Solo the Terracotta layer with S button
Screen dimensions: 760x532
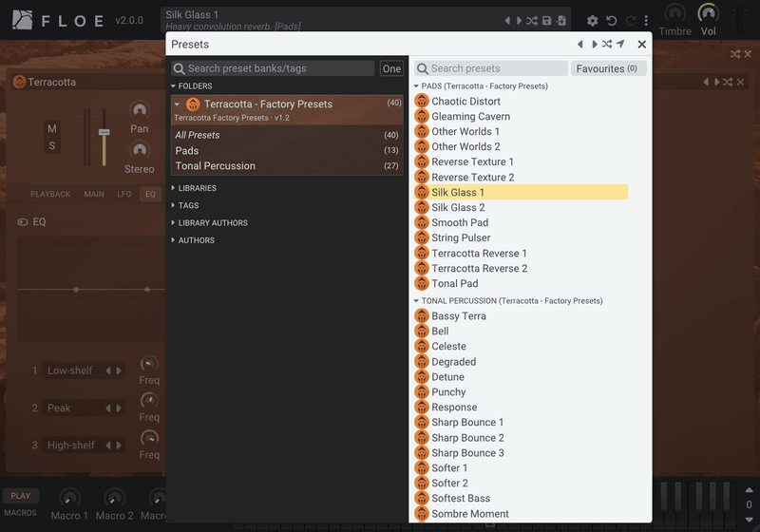click(x=52, y=146)
